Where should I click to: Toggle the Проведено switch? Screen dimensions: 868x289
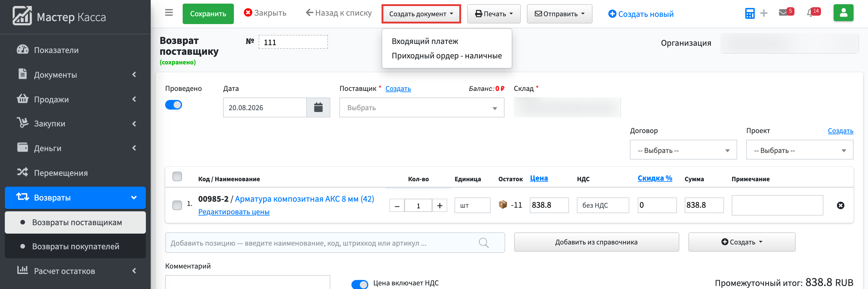[x=174, y=105]
